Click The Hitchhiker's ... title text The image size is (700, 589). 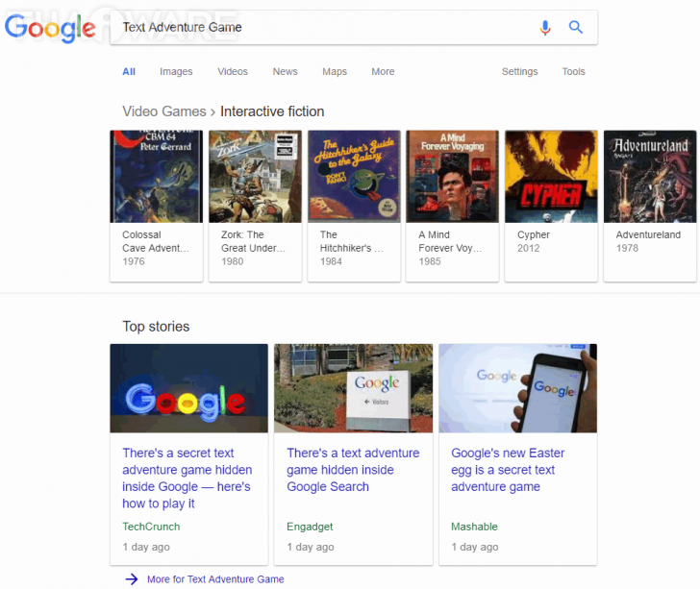pos(351,241)
